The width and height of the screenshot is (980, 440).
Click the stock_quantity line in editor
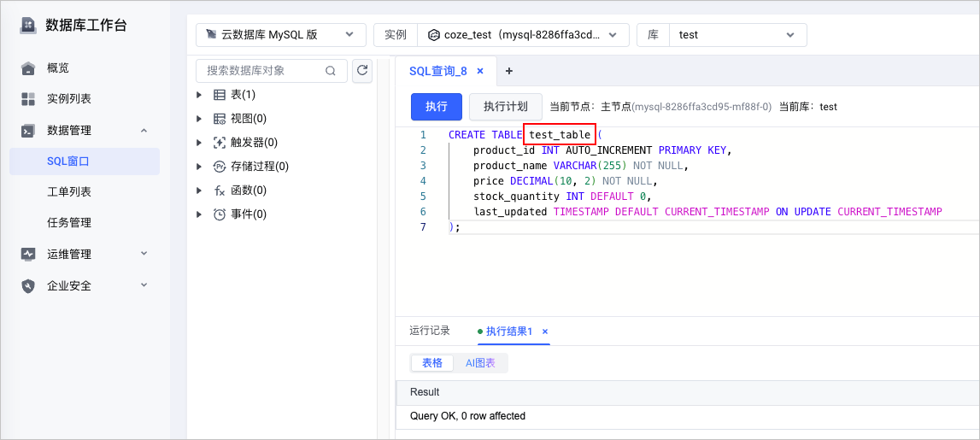pos(562,197)
